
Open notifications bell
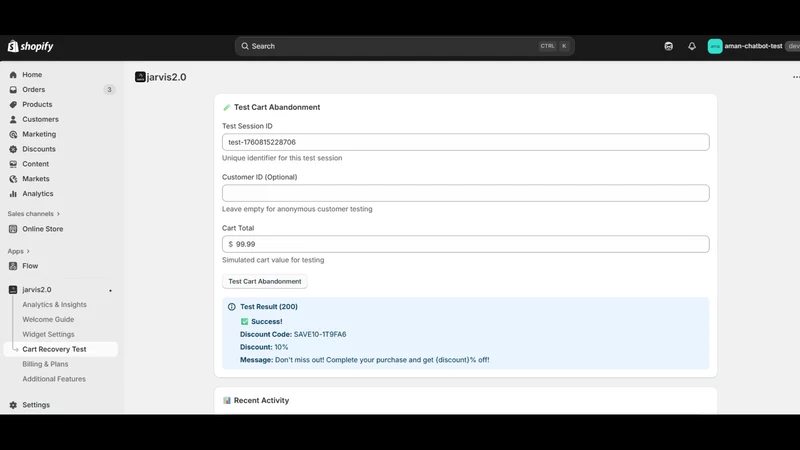[x=692, y=46]
